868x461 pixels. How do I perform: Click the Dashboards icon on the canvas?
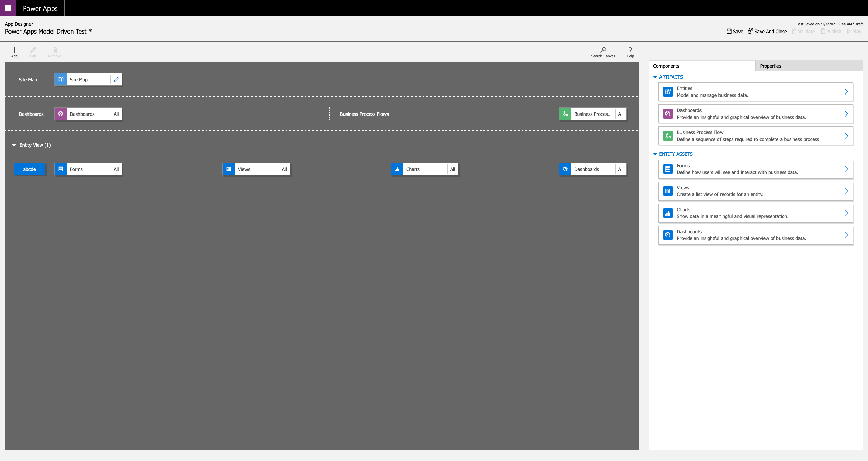click(60, 114)
